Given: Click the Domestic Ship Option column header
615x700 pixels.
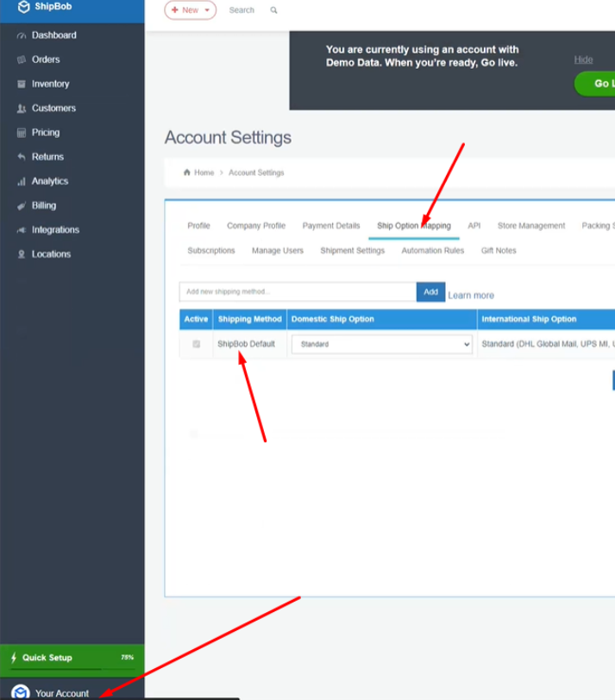Looking at the screenshot, I should tap(382, 319).
